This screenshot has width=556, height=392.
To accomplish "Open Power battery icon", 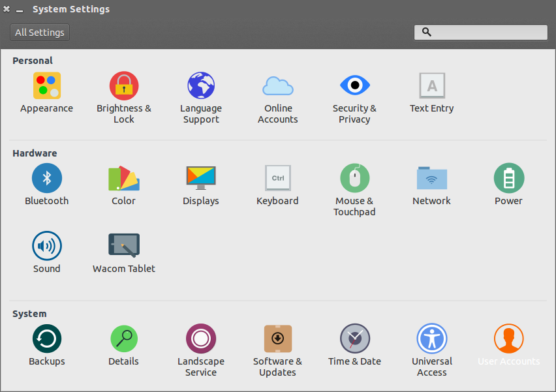I will [x=509, y=178].
